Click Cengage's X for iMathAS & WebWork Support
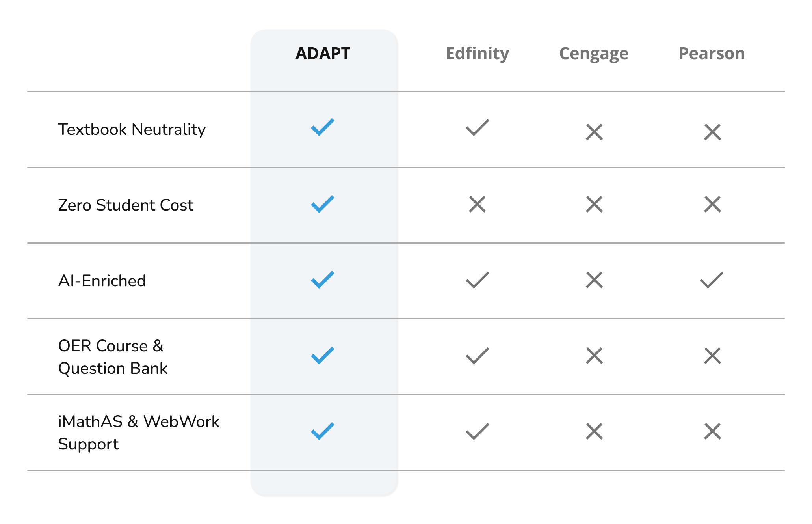 pos(594,431)
